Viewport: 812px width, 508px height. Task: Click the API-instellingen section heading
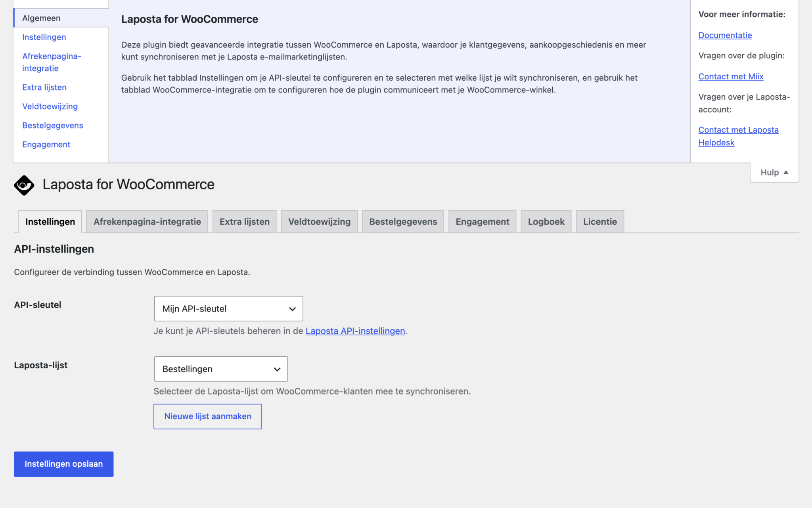pos(54,249)
